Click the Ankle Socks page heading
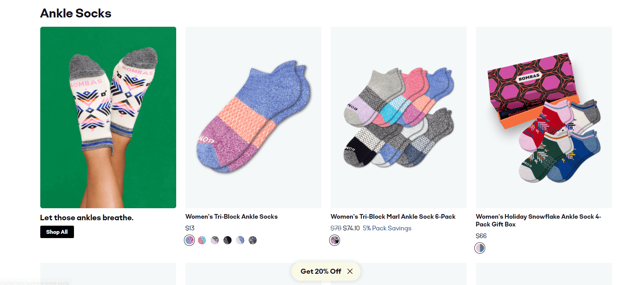 coord(76,13)
